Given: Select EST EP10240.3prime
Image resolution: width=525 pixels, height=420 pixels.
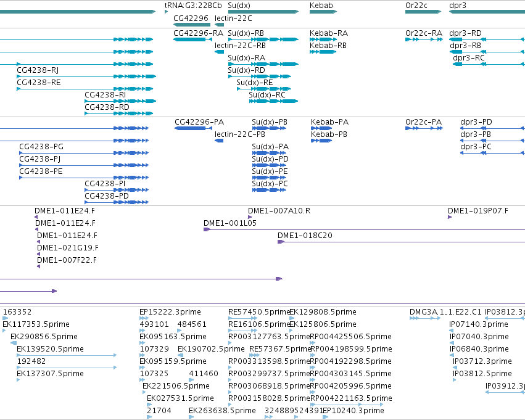Looking at the screenshot, I should (353, 411).
